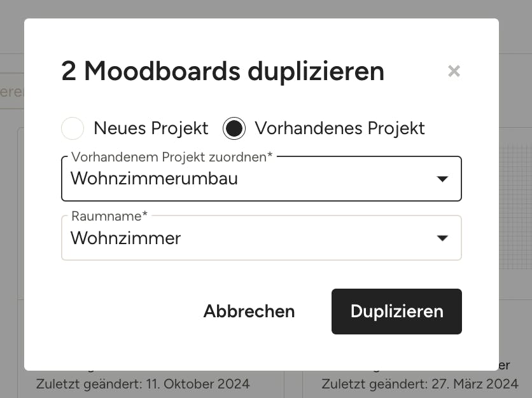532x398 pixels.
Task: Click the 'Vorhandenem Projekt zuordnen*' field label
Action: click(172, 157)
